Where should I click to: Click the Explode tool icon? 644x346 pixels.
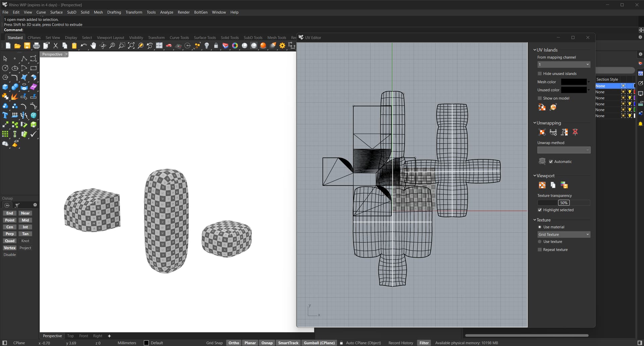pyautogui.click(x=14, y=97)
